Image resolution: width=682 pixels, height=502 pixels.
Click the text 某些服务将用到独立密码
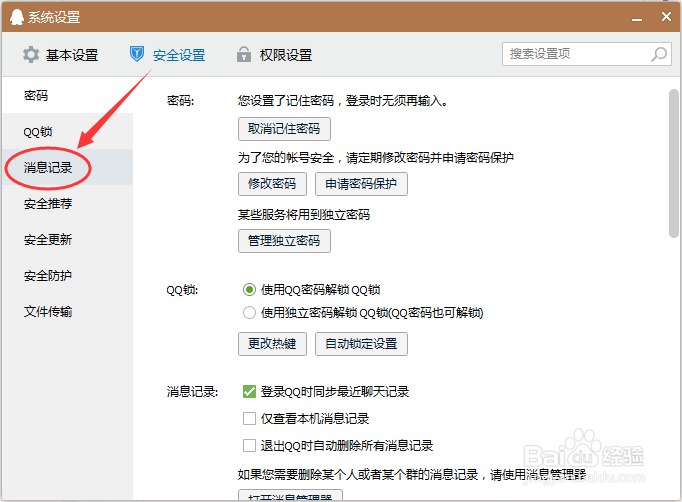304,214
